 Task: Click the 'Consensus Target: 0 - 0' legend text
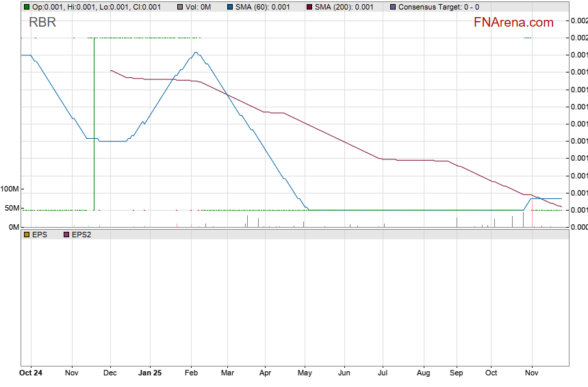438,7
